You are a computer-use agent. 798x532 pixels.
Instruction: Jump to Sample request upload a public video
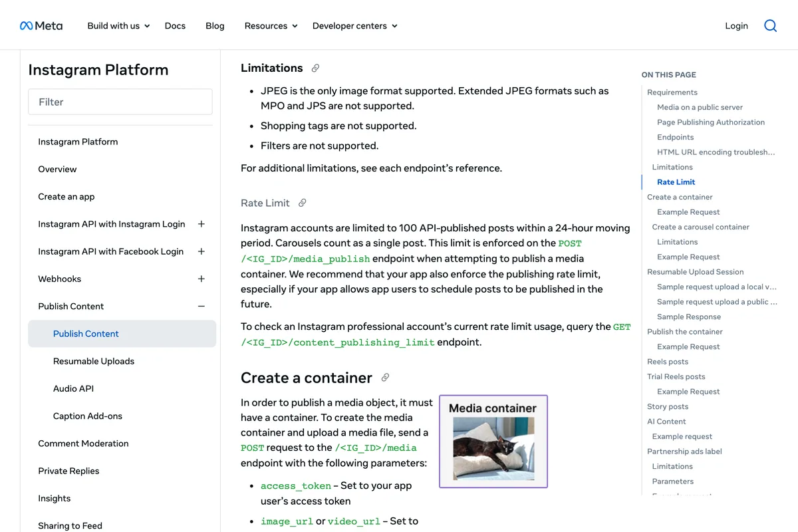tap(717, 302)
